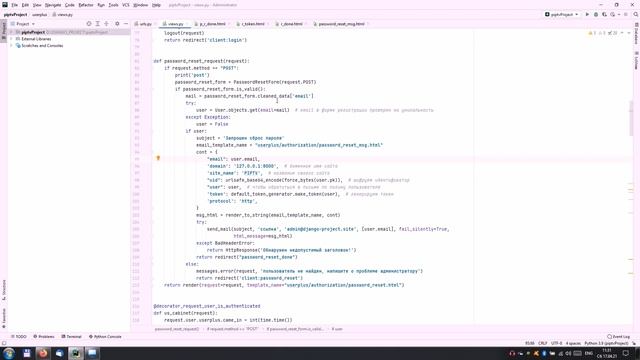Open Navigate menu
The height and width of the screenshot is (360, 640).
pos(53,5)
